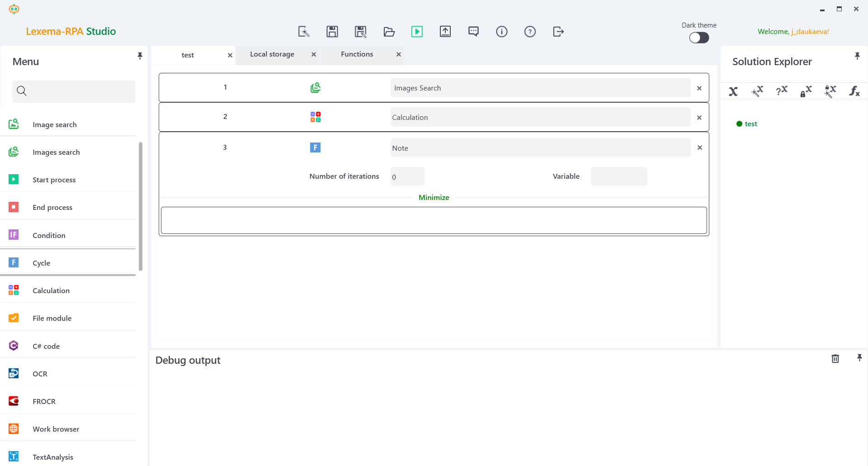Select Condition menu item
Screen dimensions: 868x466
(x=68, y=235)
